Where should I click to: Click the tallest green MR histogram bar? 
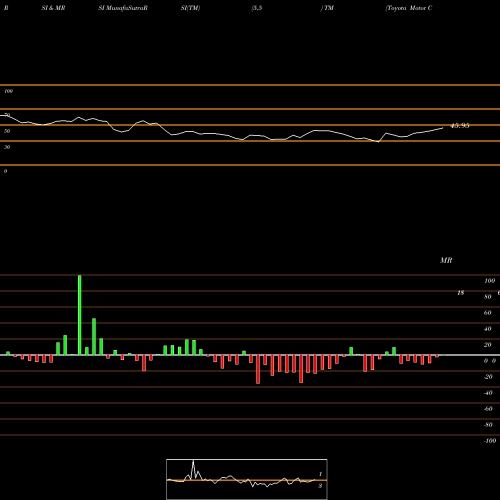point(80,315)
